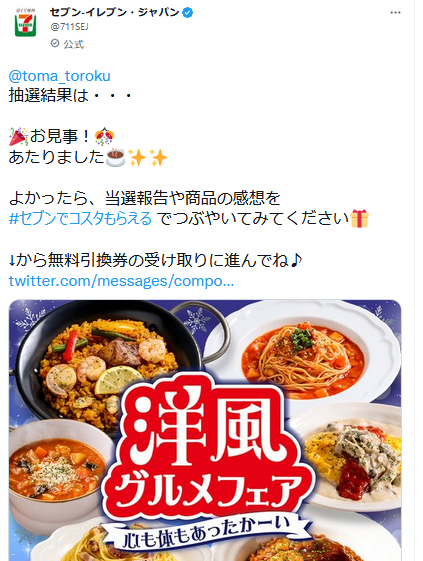Click hashtag #セブンでコスタもらえる

click(x=80, y=219)
